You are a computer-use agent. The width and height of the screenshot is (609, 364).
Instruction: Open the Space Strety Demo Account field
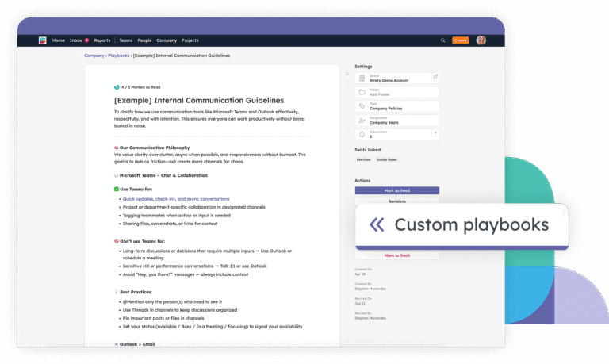tap(397, 78)
